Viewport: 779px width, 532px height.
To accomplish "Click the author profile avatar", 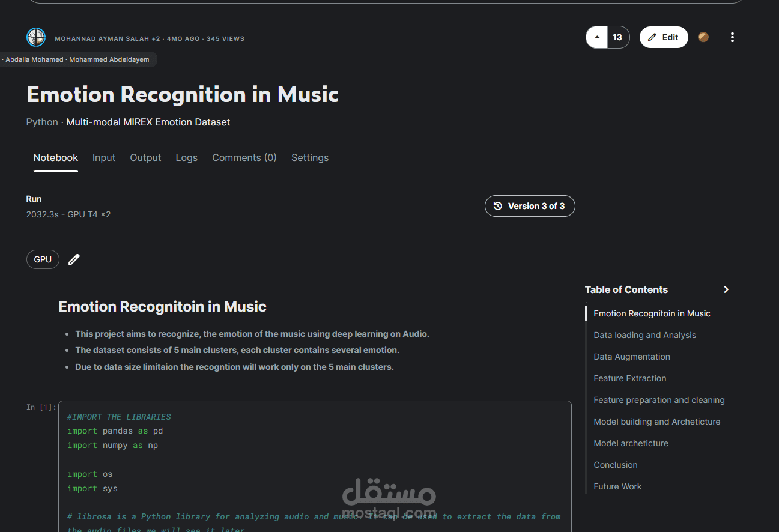I will [x=36, y=37].
